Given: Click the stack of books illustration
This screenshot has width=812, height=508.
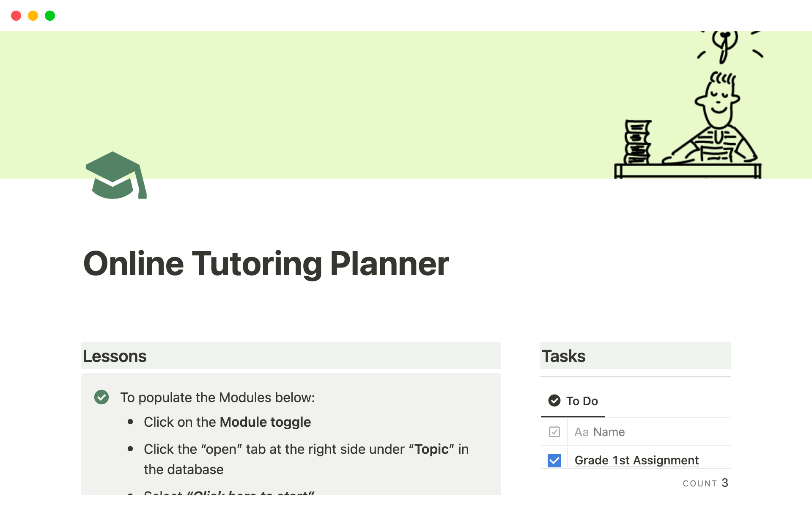Looking at the screenshot, I should point(637,142).
